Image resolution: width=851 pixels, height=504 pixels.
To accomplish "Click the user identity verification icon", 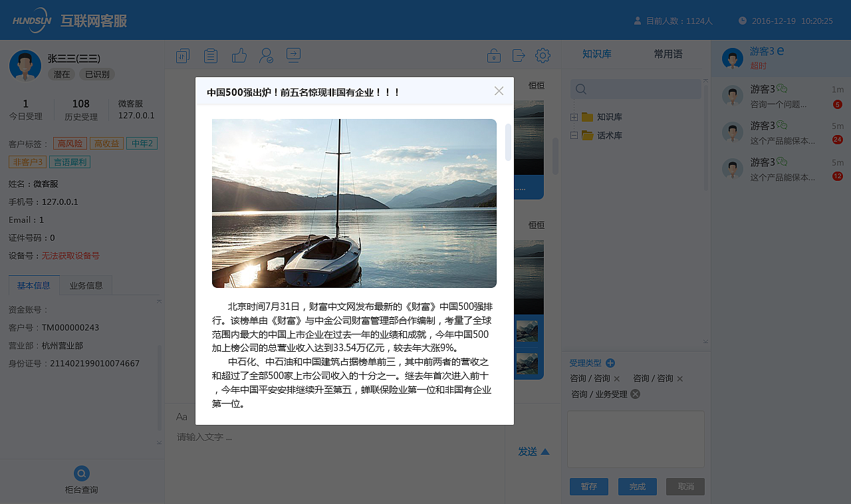I will (x=266, y=56).
